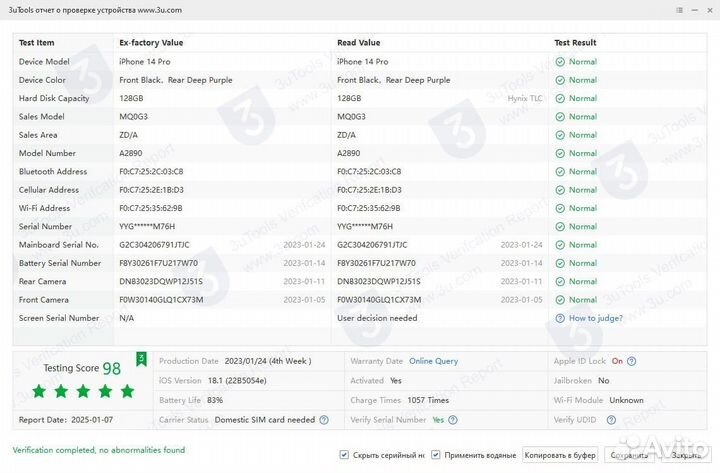Click the help icon beside Apple ID Lock

pos(632,361)
